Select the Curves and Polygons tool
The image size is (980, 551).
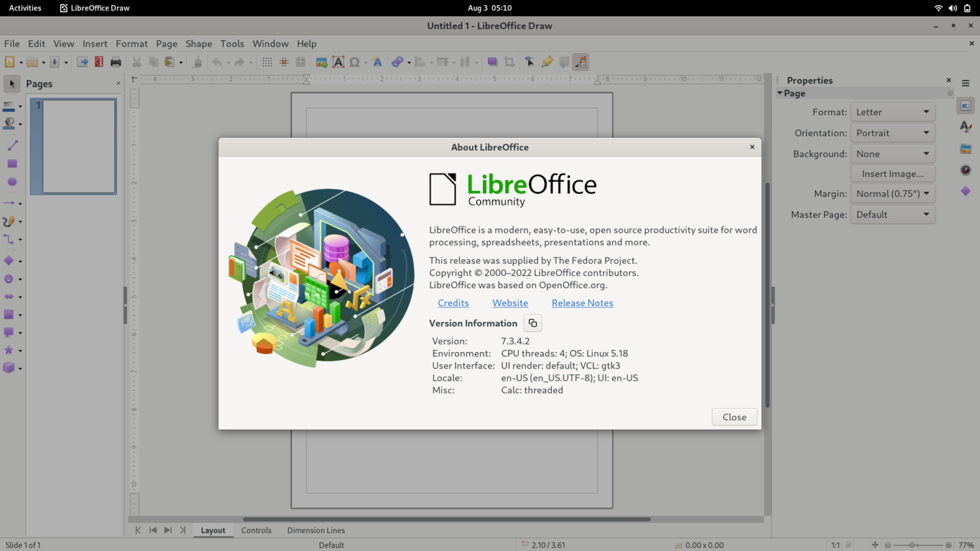[9, 221]
